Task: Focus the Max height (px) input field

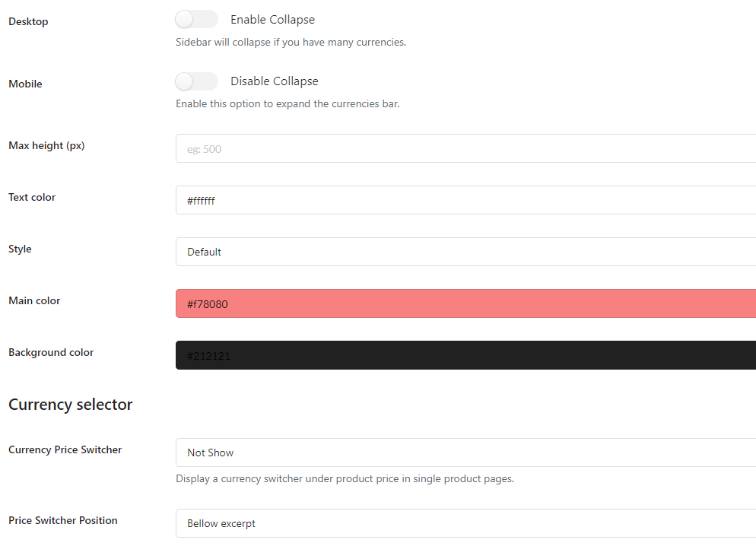Action: point(465,149)
